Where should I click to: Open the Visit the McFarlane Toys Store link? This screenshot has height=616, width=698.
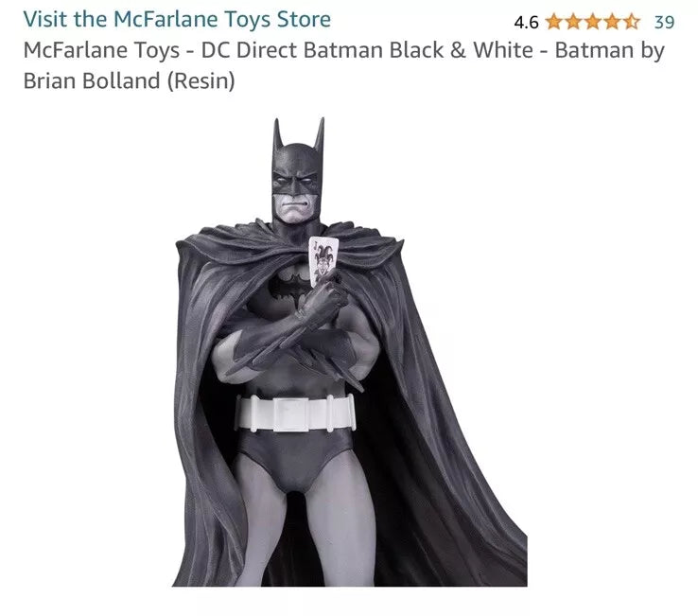[177, 19]
